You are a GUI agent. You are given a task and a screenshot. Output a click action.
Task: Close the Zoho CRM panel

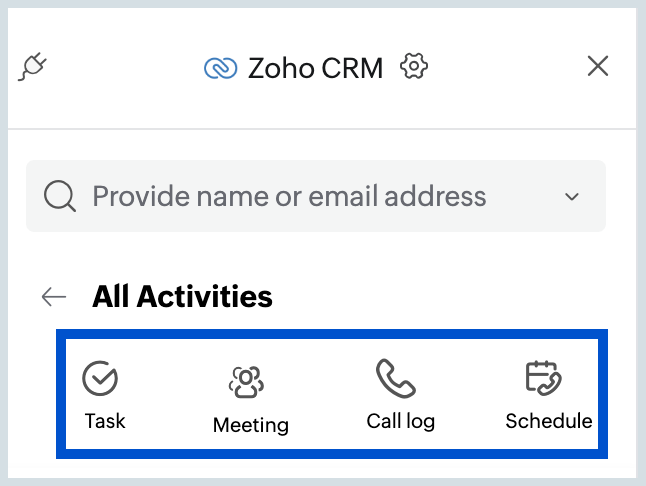click(598, 66)
